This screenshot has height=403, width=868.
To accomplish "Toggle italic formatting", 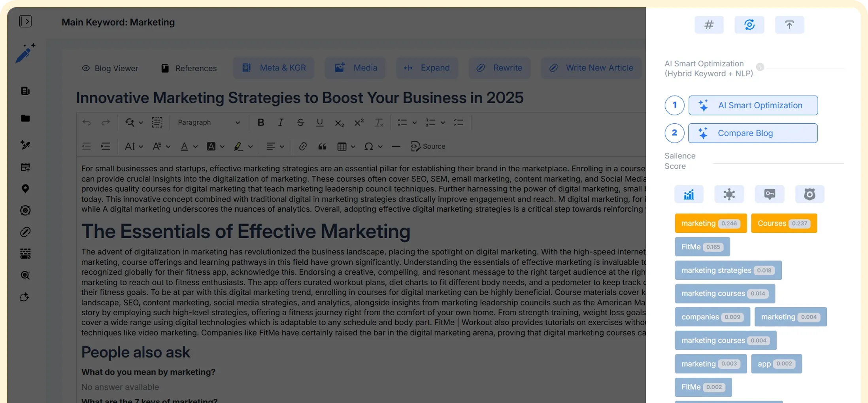I will (x=280, y=122).
